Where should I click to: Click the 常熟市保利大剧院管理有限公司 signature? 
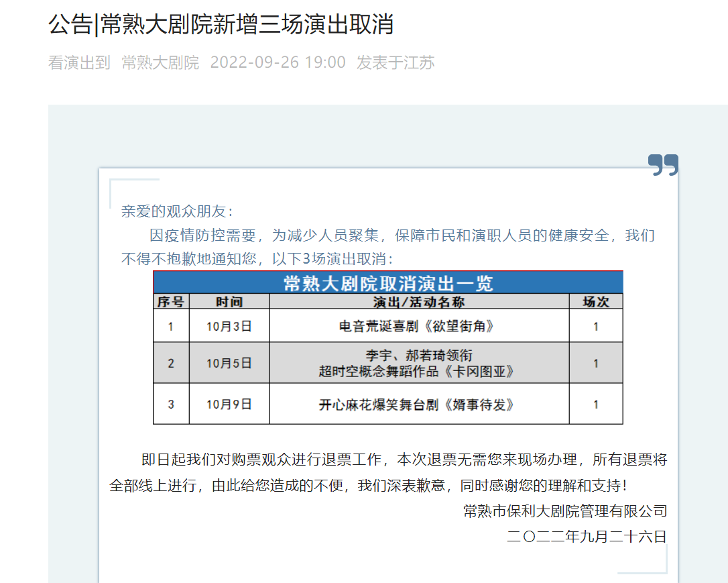tap(565, 511)
